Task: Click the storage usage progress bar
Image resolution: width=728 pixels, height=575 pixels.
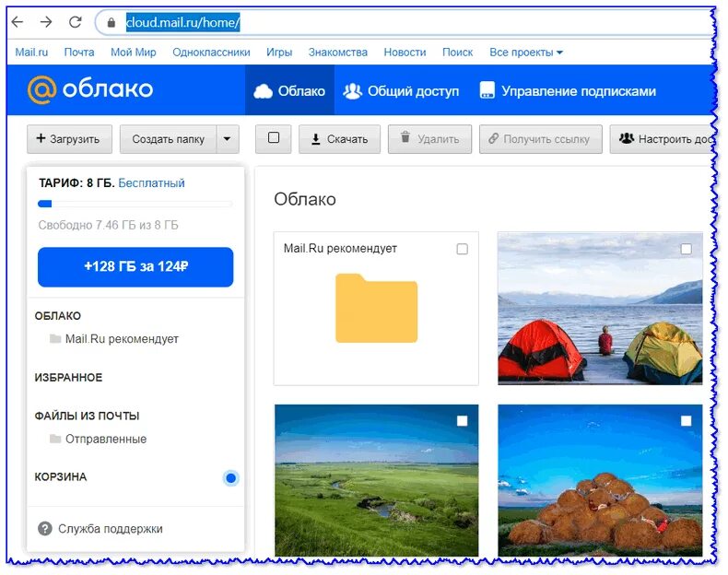Action: pyautogui.click(x=135, y=204)
